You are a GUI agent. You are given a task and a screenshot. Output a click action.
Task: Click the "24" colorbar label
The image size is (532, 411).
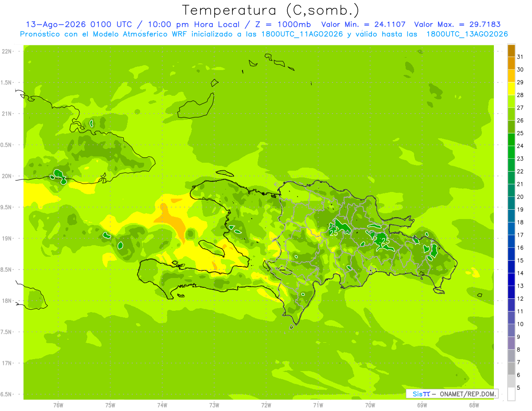(520, 146)
